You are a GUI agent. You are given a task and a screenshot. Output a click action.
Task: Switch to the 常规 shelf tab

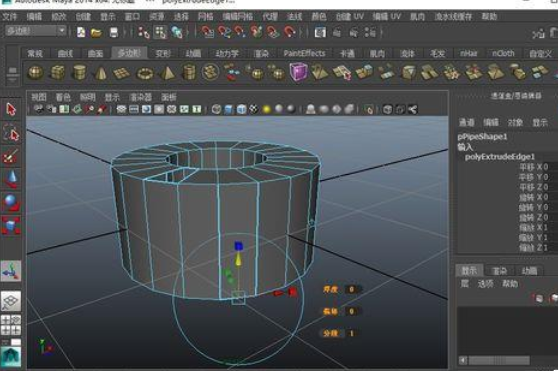pyautogui.click(x=35, y=53)
